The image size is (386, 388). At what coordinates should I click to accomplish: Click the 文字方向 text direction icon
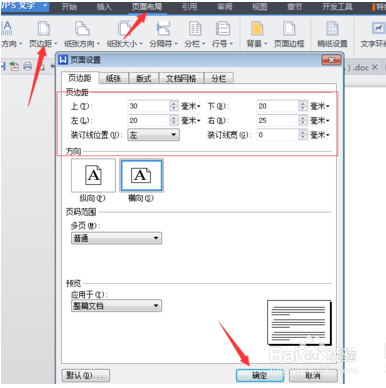pyautogui.click(x=6, y=29)
